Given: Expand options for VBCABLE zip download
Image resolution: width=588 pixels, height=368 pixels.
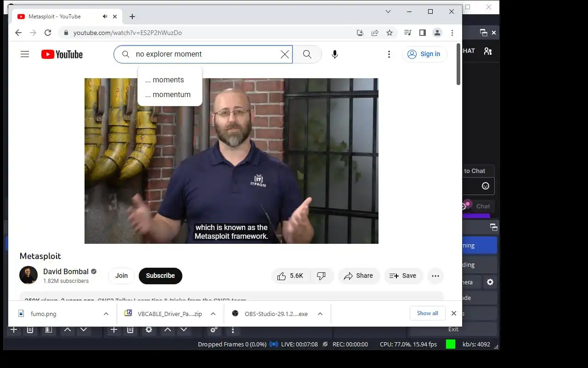Looking at the screenshot, I should pyautogui.click(x=213, y=314).
